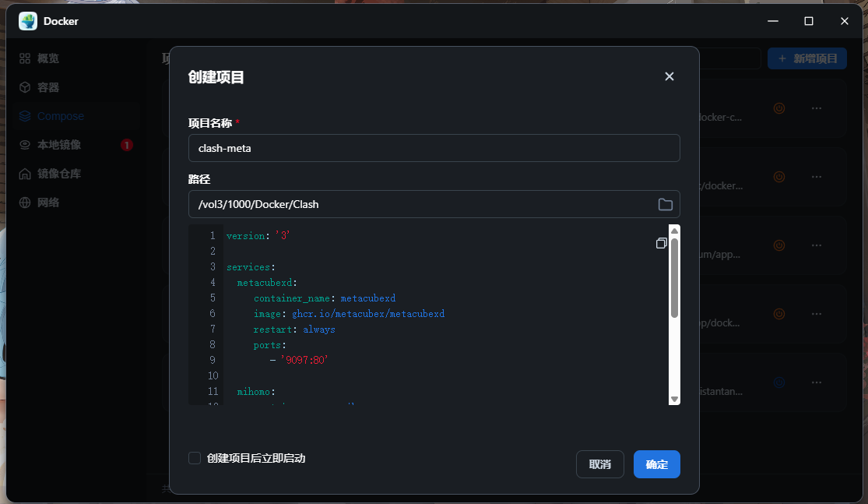Click the Compose layers icon

tap(25, 116)
